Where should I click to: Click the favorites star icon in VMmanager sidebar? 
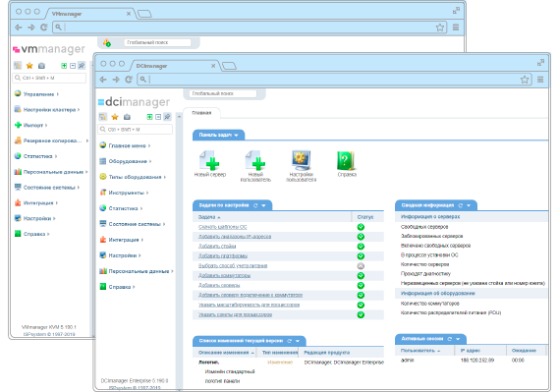coord(29,66)
